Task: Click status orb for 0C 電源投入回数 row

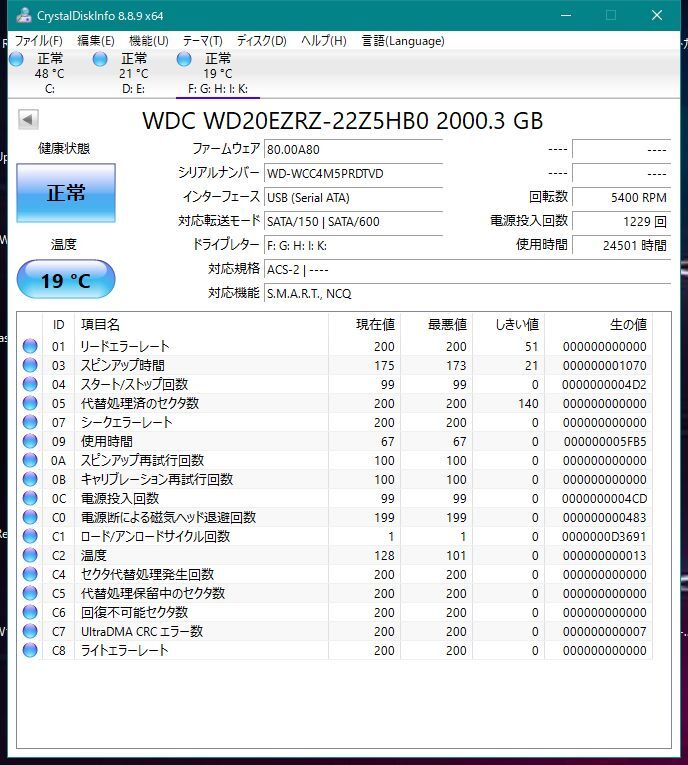Action: (x=30, y=498)
